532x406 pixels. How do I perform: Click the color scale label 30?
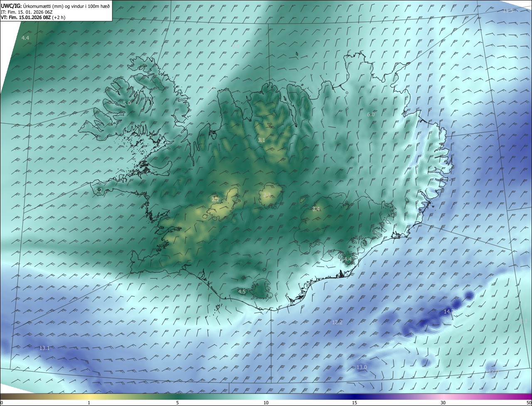tap(443, 403)
